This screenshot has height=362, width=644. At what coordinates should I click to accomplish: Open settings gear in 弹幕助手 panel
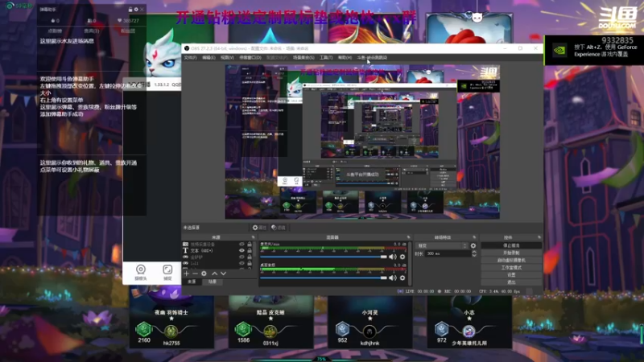(x=136, y=9)
